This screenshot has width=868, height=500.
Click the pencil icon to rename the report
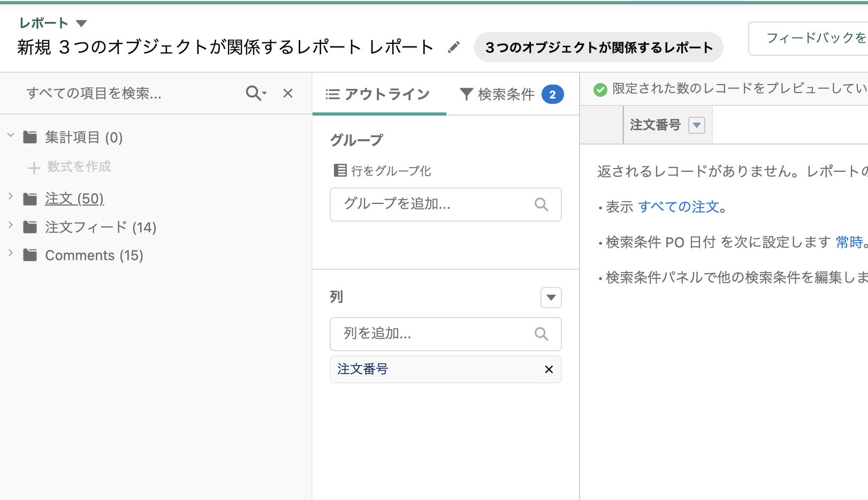(454, 47)
